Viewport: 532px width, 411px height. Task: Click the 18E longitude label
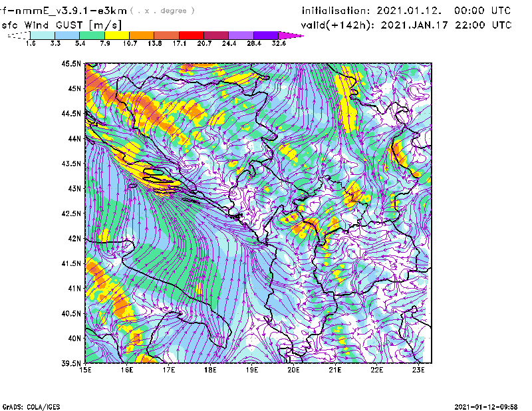[x=210, y=370]
